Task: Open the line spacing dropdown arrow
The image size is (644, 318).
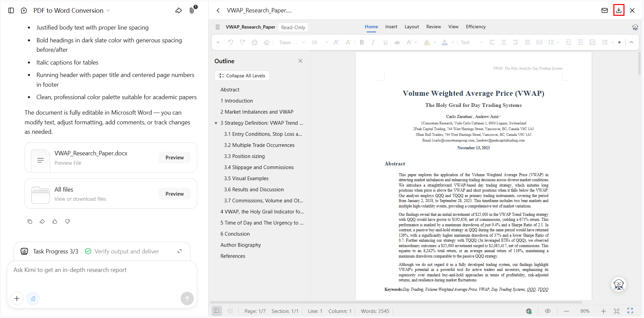Action: tap(558, 42)
